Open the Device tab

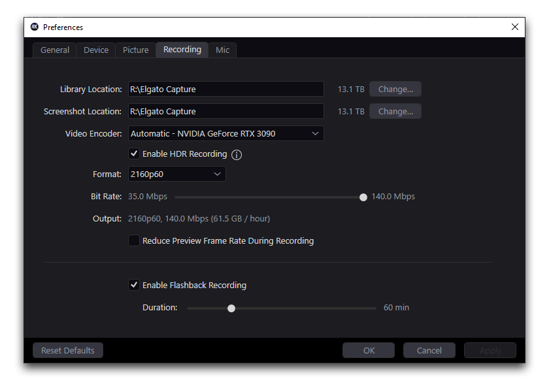(x=96, y=50)
